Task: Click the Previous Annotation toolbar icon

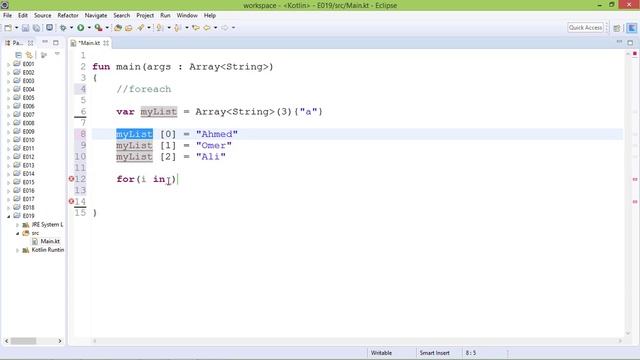Action: pos(178,28)
